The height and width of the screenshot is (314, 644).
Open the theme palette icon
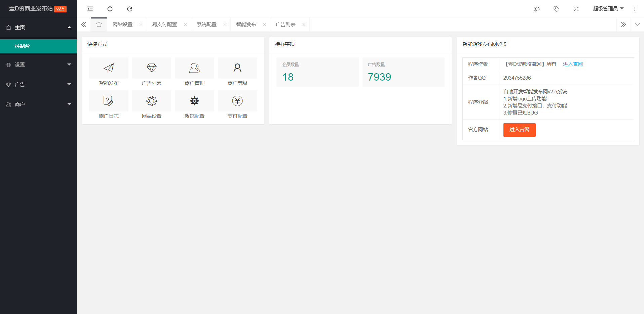(x=537, y=9)
